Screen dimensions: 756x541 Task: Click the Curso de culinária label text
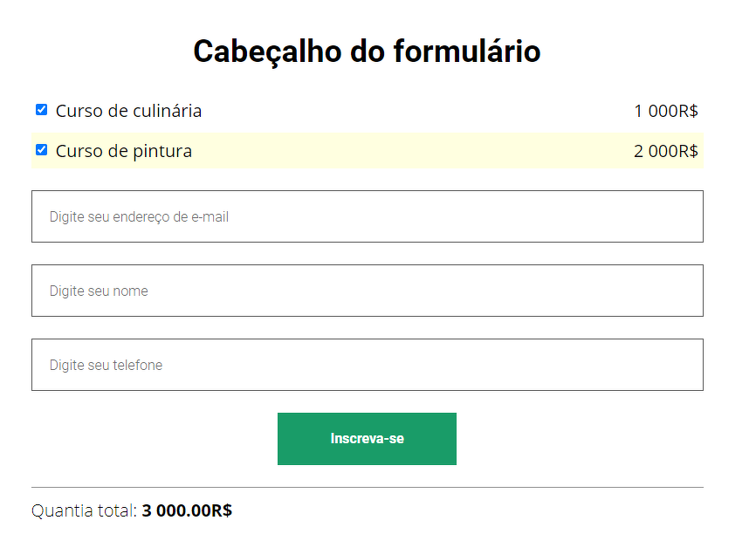tap(128, 111)
